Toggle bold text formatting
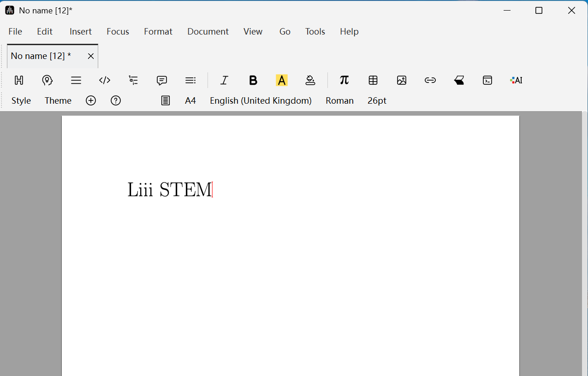The width and height of the screenshot is (588, 376). pyautogui.click(x=253, y=80)
